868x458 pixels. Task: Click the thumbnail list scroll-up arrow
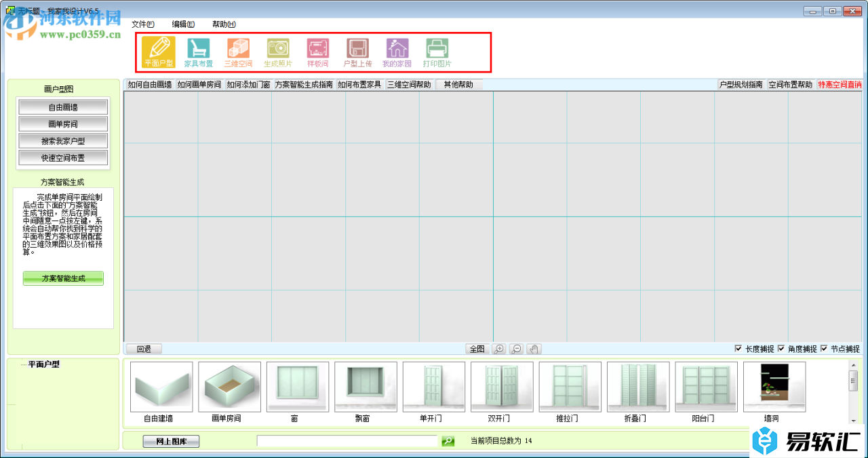[x=854, y=365]
